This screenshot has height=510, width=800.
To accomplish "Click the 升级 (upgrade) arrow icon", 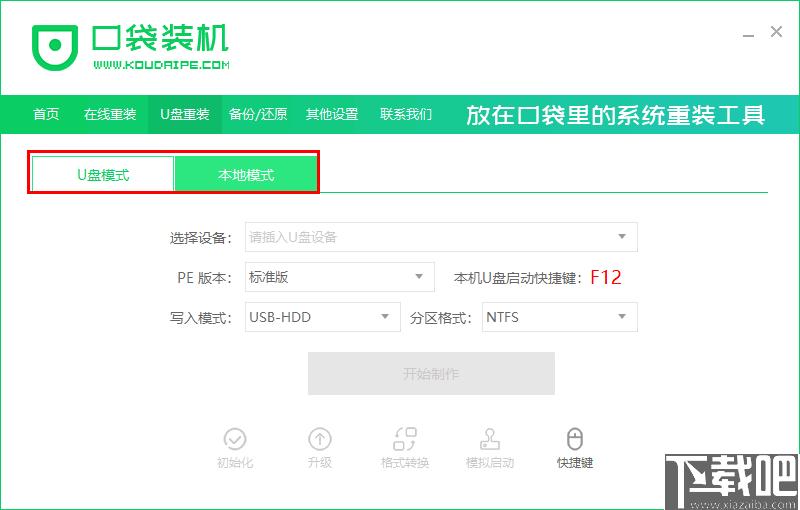I will click(320, 440).
